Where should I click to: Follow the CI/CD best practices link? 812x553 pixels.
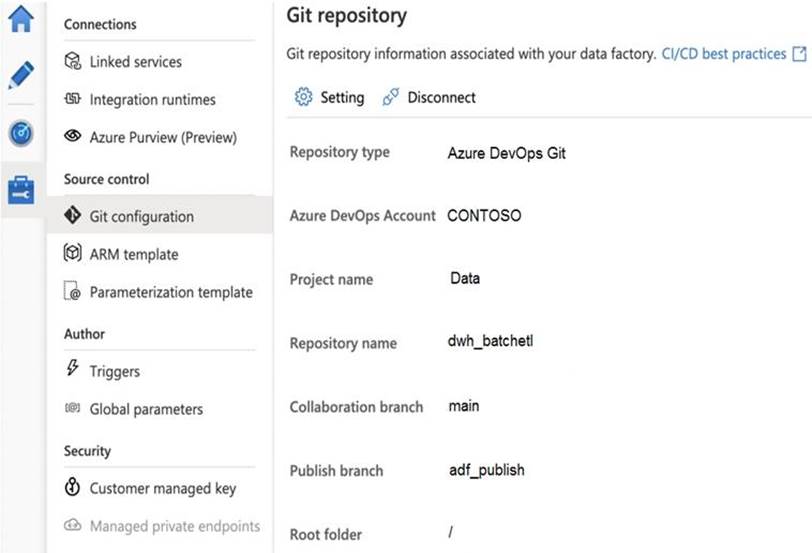pyautogui.click(x=724, y=54)
